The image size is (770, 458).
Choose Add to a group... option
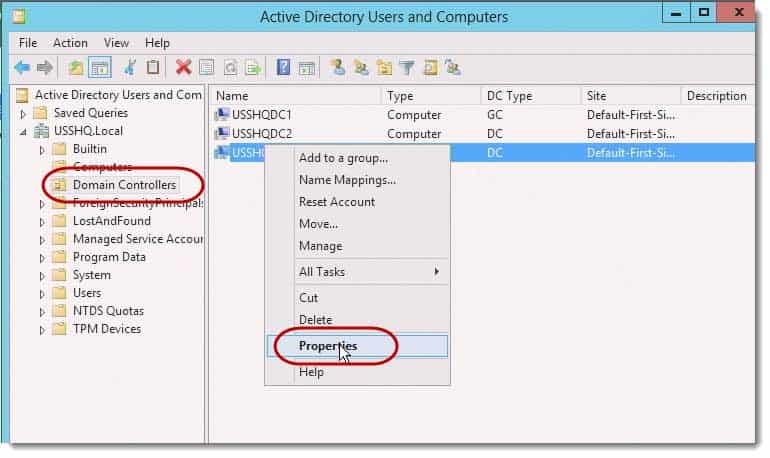[357, 158]
